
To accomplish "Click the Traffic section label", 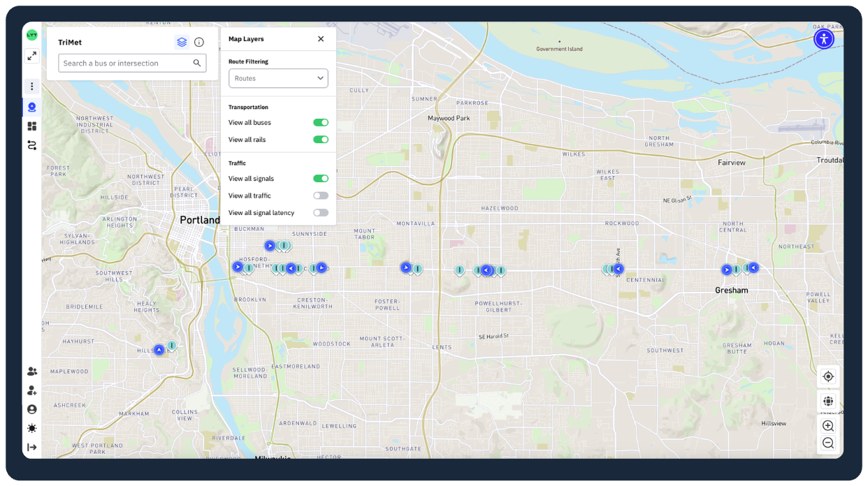I will (x=238, y=163).
